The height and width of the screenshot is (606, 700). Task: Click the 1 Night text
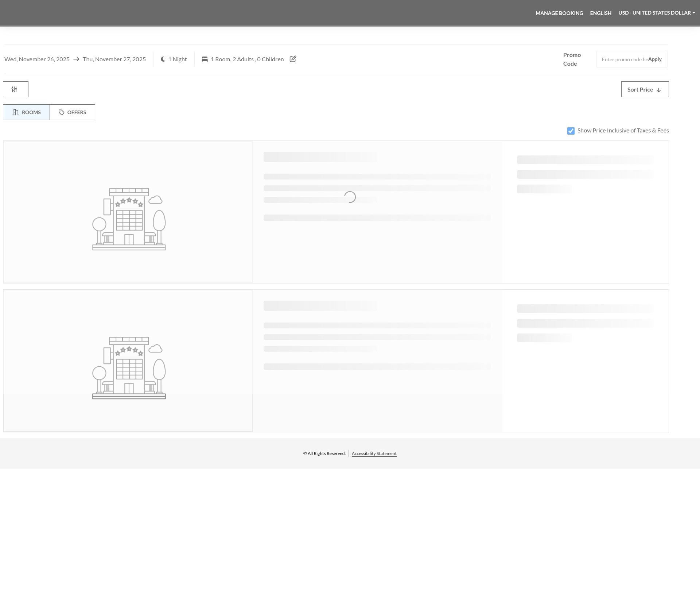177,59
